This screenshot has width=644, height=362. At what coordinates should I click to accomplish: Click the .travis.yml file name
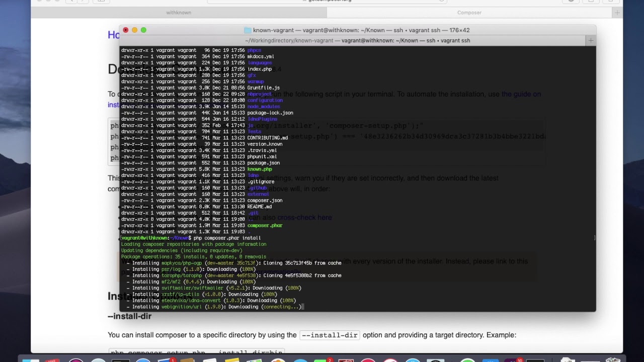coord(262,150)
